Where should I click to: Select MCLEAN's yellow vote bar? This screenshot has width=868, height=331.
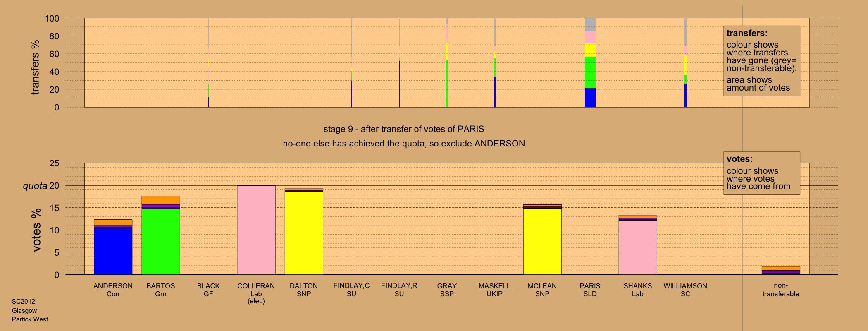coord(542,241)
